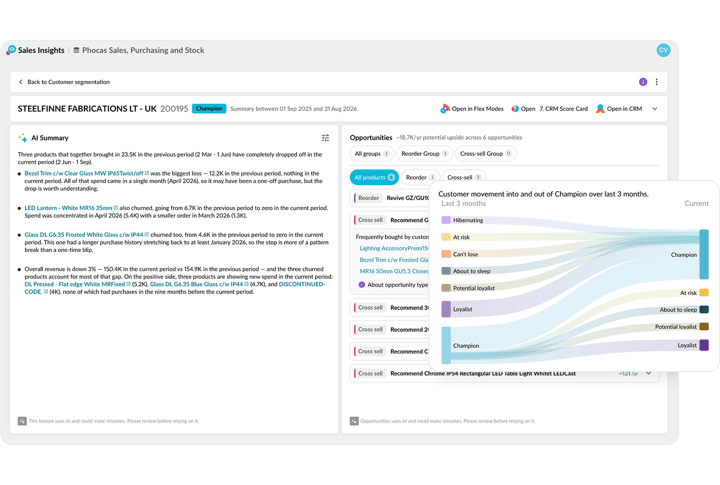Open Glass DL G6.35 Frosted White Glass link
720x485 pixels.
[86, 234]
